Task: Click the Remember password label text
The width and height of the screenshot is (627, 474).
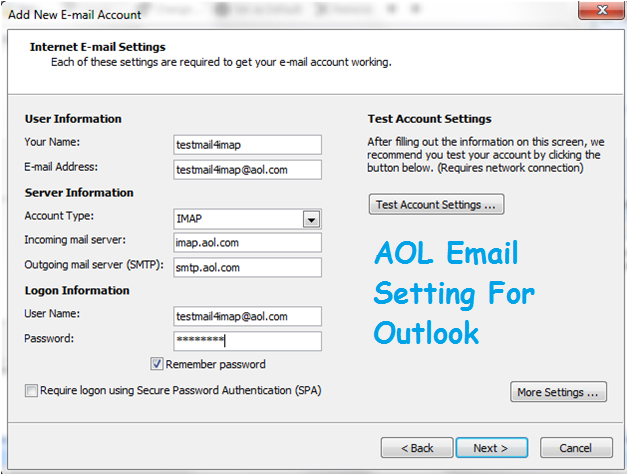Action: point(216,364)
